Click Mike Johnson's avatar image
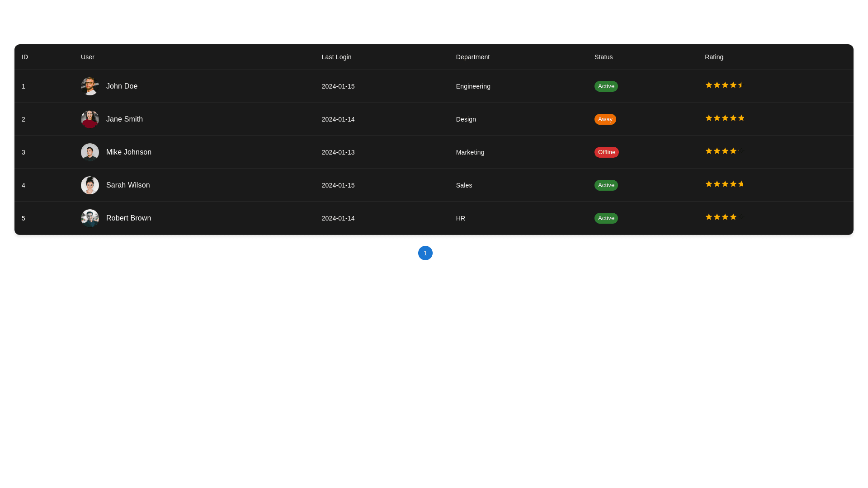Image resolution: width=868 pixels, height=488 pixels. [90, 152]
